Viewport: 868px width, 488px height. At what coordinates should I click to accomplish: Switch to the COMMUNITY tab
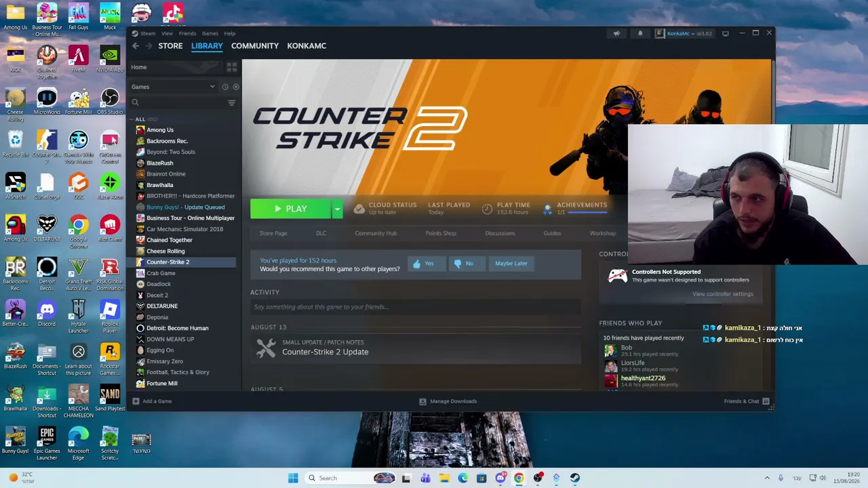255,46
